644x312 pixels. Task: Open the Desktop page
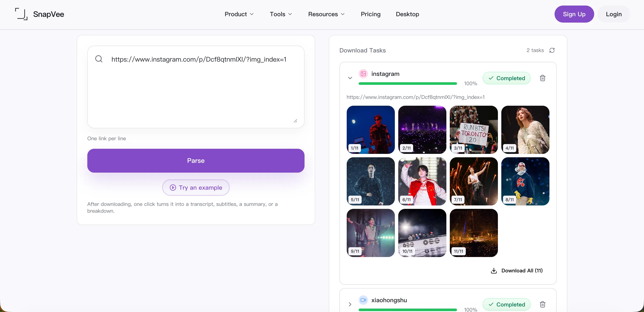[407, 14]
